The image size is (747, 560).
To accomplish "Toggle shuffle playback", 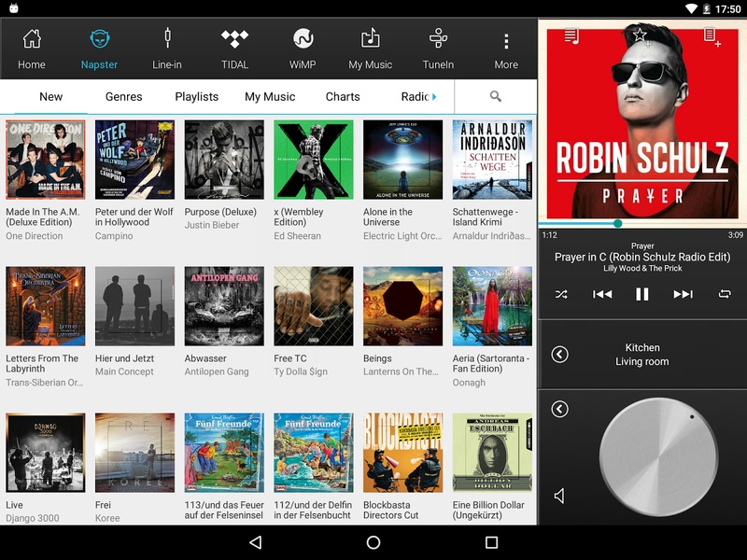I will click(561, 294).
